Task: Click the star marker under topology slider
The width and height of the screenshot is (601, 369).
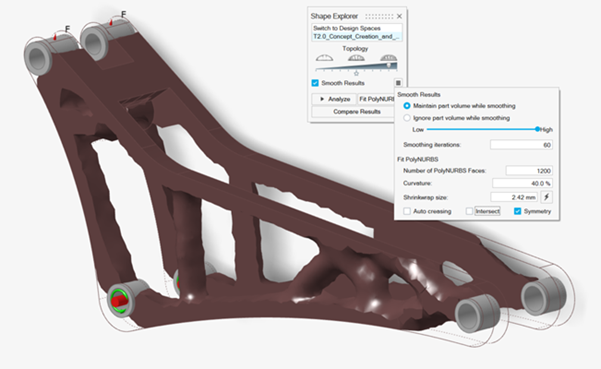Action: [356, 73]
